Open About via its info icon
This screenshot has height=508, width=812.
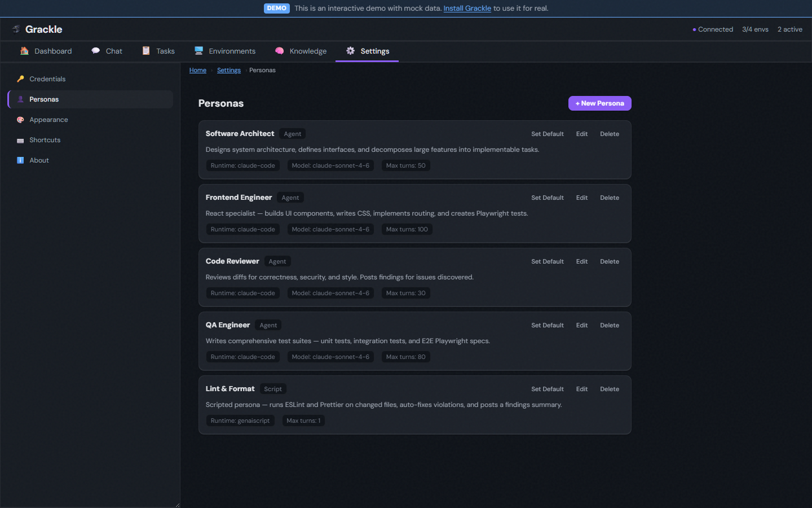pos(21,160)
